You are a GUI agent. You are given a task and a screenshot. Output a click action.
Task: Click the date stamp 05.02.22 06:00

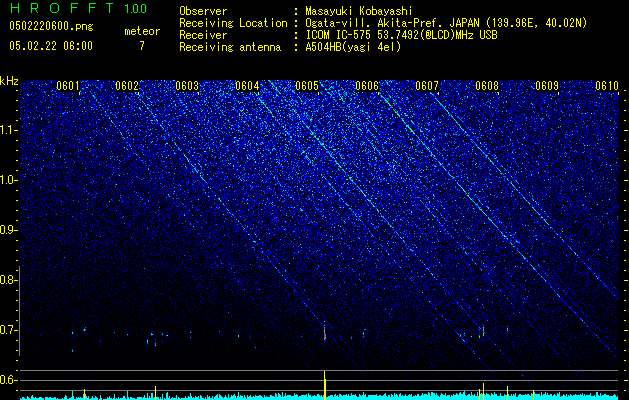click(x=51, y=46)
